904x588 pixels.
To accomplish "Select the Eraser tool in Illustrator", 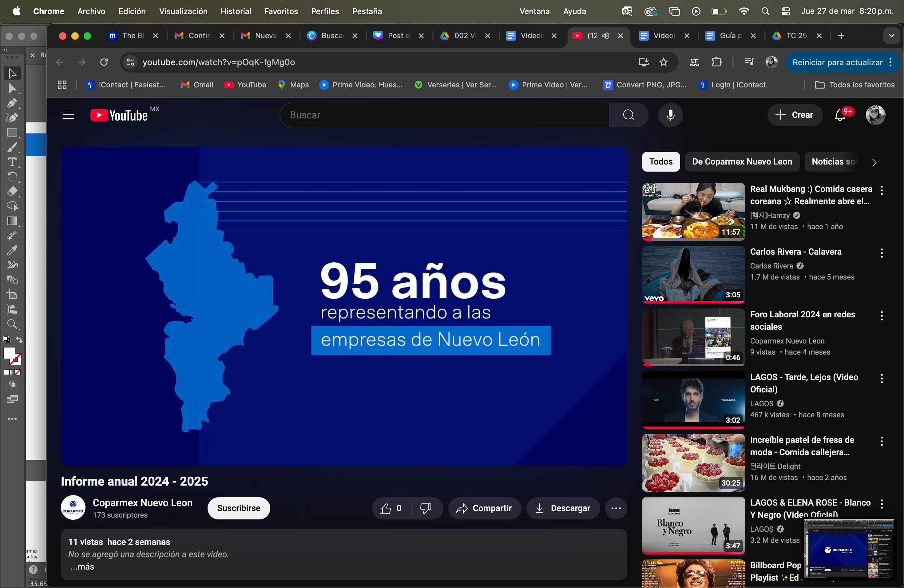I will pyautogui.click(x=12, y=192).
